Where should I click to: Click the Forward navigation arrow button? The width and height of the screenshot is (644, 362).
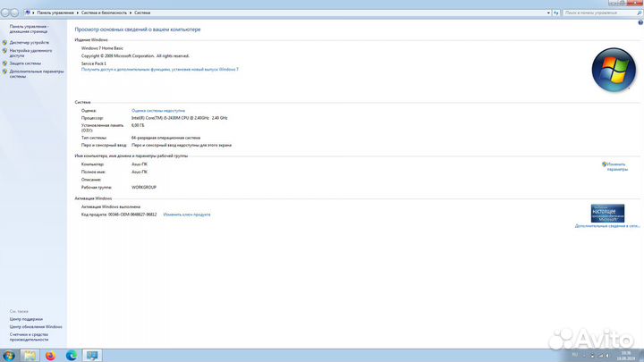[14, 13]
